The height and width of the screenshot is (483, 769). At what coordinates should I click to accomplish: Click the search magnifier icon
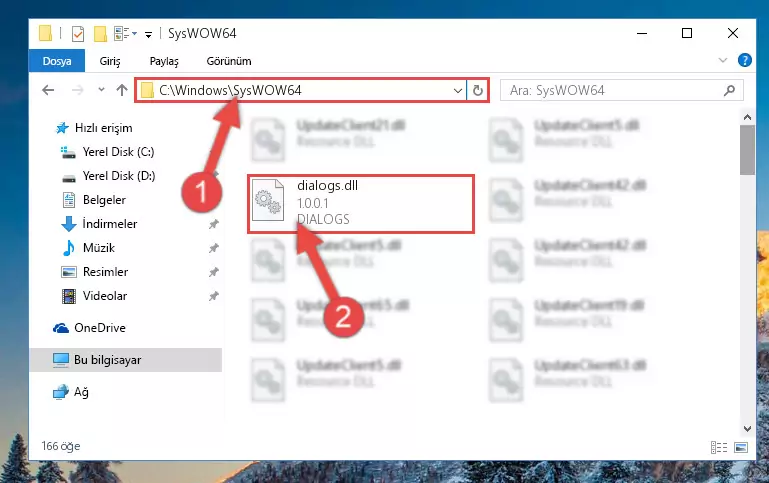[x=729, y=90]
